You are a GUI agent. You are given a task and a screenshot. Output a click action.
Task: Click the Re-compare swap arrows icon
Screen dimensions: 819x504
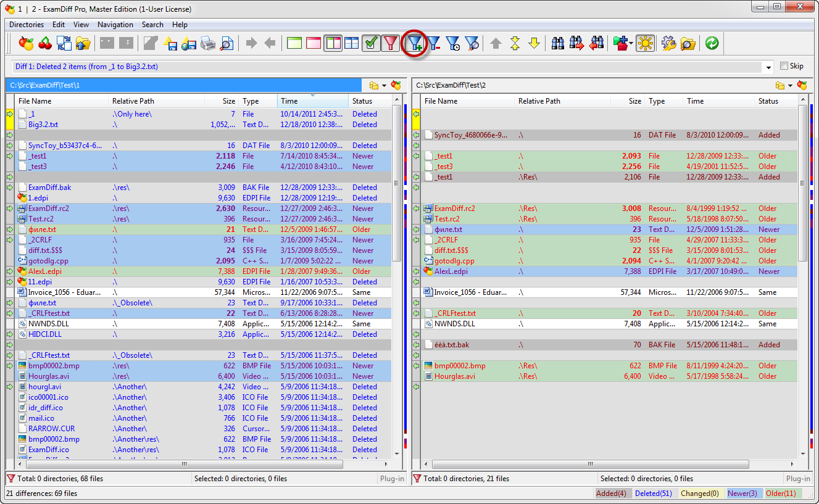tap(64, 43)
